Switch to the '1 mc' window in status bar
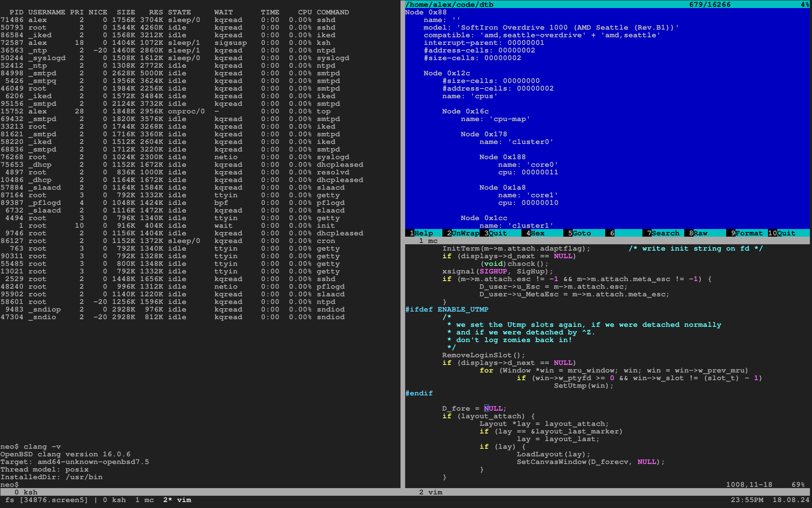812x508 pixels. point(145,500)
